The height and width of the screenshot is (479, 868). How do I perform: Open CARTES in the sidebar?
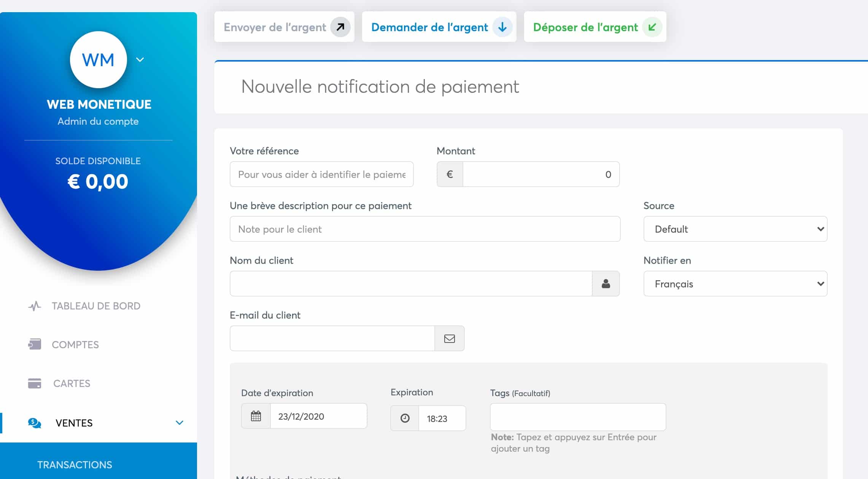(x=72, y=383)
